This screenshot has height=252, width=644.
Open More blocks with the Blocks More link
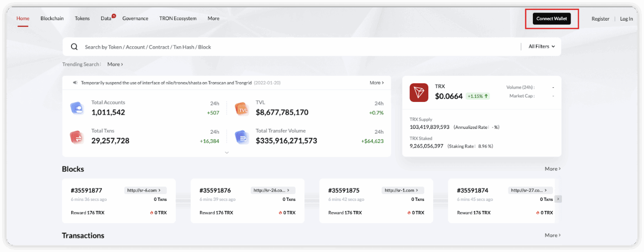coord(552,169)
